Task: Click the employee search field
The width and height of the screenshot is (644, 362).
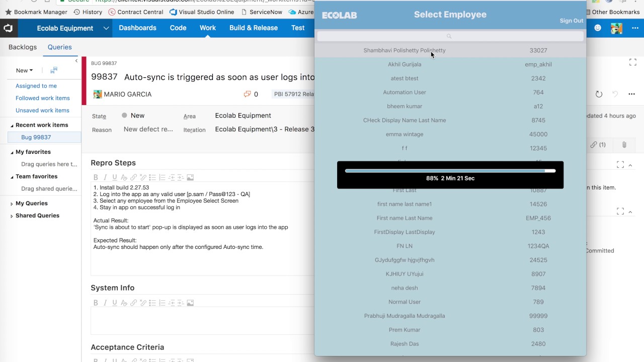Action: (x=450, y=36)
